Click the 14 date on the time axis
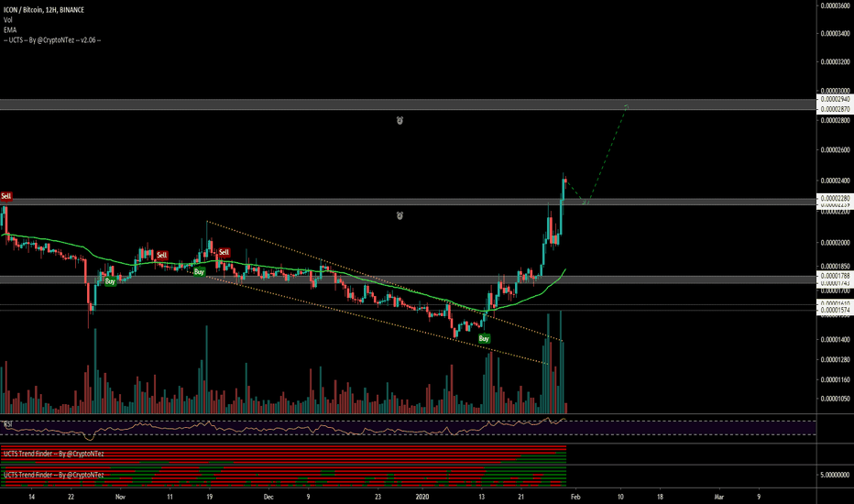This screenshot has width=854, height=504. [x=31, y=497]
